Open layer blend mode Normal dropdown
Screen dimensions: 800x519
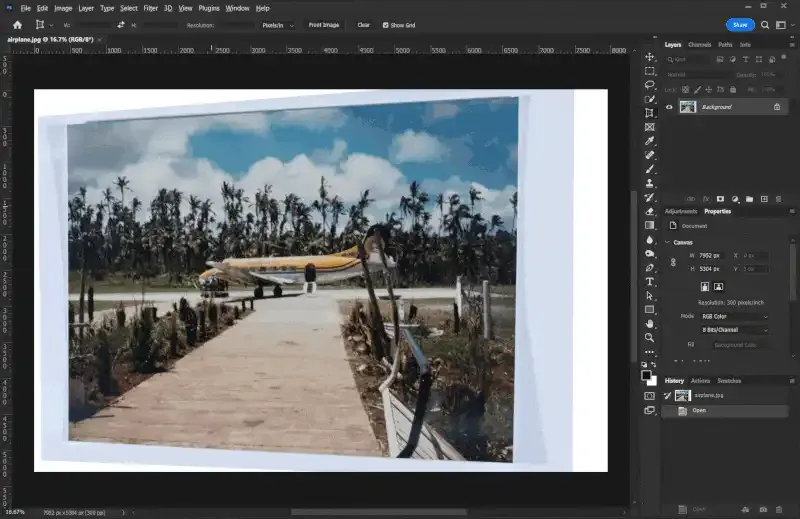click(698, 75)
